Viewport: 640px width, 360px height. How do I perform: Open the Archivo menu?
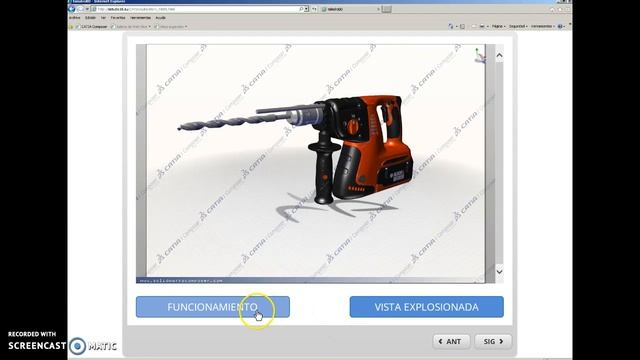point(74,18)
